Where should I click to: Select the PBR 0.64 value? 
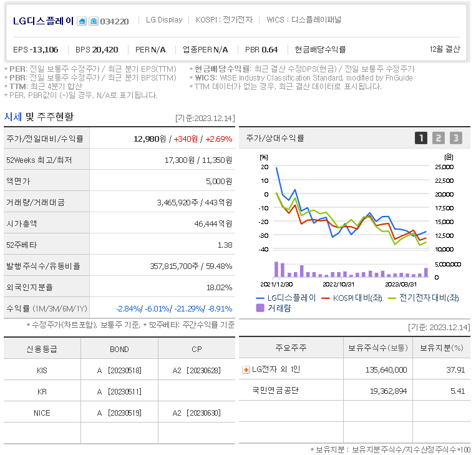pos(261,50)
